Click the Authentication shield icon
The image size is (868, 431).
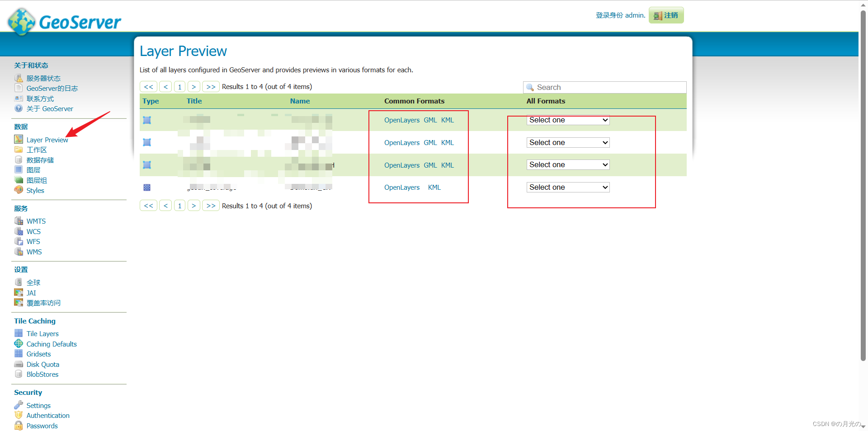pyautogui.click(x=19, y=415)
